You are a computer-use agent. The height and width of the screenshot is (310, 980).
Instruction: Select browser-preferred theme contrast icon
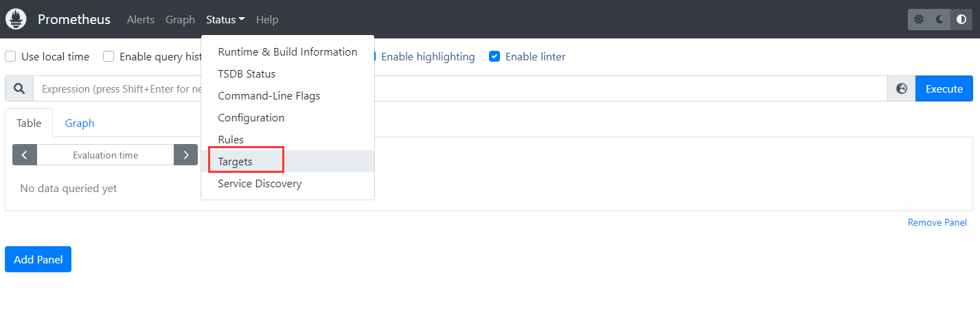point(961,19)
